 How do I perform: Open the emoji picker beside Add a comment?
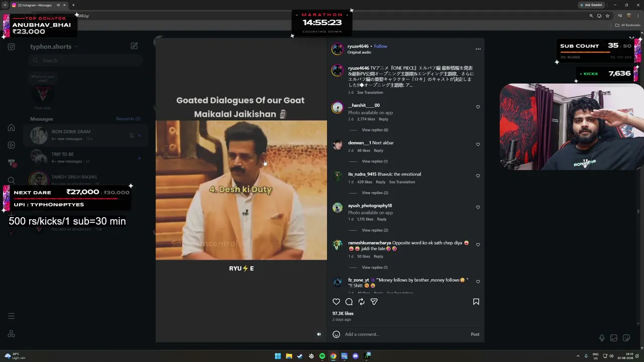(x=336, y=334)
